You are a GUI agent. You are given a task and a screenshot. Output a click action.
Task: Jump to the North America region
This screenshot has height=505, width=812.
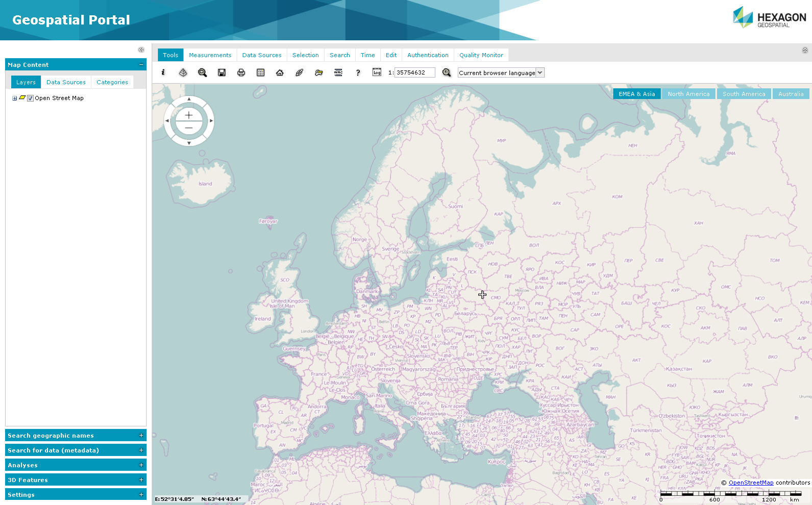688,94
